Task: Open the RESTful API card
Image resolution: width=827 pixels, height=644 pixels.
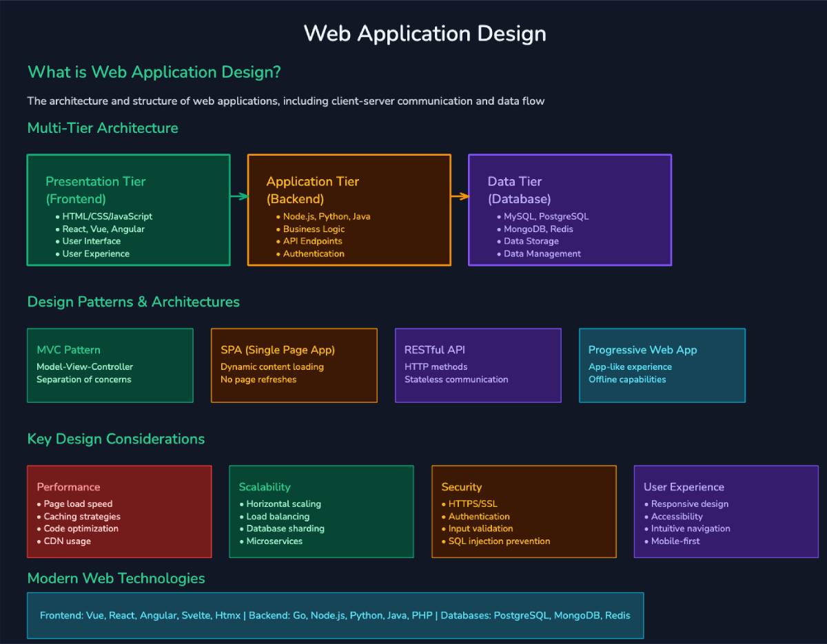Action: [478, 365]
